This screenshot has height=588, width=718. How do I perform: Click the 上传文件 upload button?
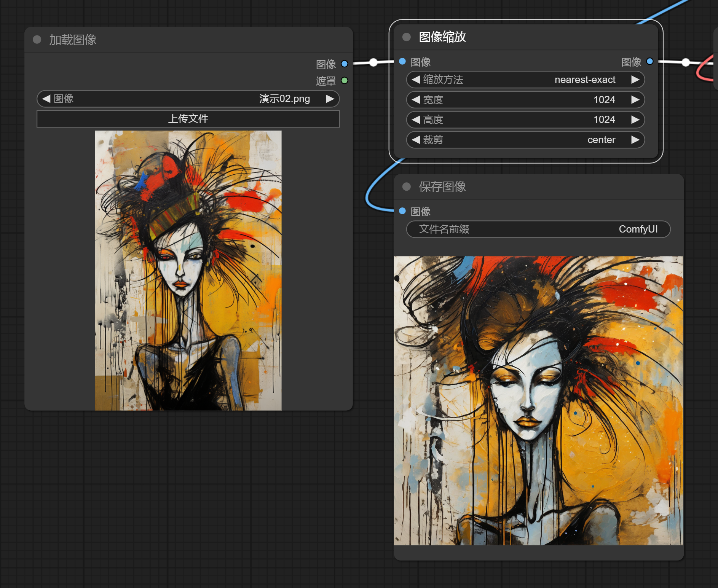click(x=188, y=119)
